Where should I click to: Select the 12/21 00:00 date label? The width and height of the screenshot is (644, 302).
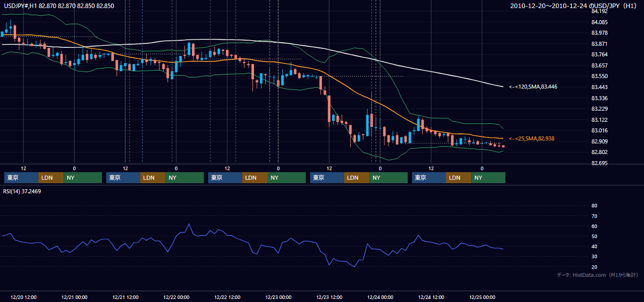pyautogui.click(x=74, y=297)
